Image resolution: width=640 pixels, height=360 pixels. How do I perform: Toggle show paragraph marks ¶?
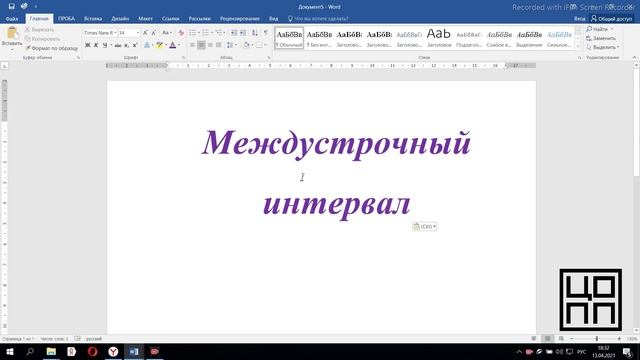tap(266, 33)
